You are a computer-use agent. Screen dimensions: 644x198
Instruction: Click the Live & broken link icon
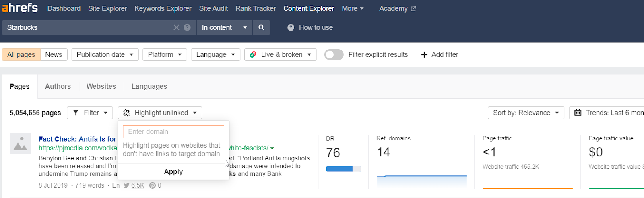pos(253,54)
